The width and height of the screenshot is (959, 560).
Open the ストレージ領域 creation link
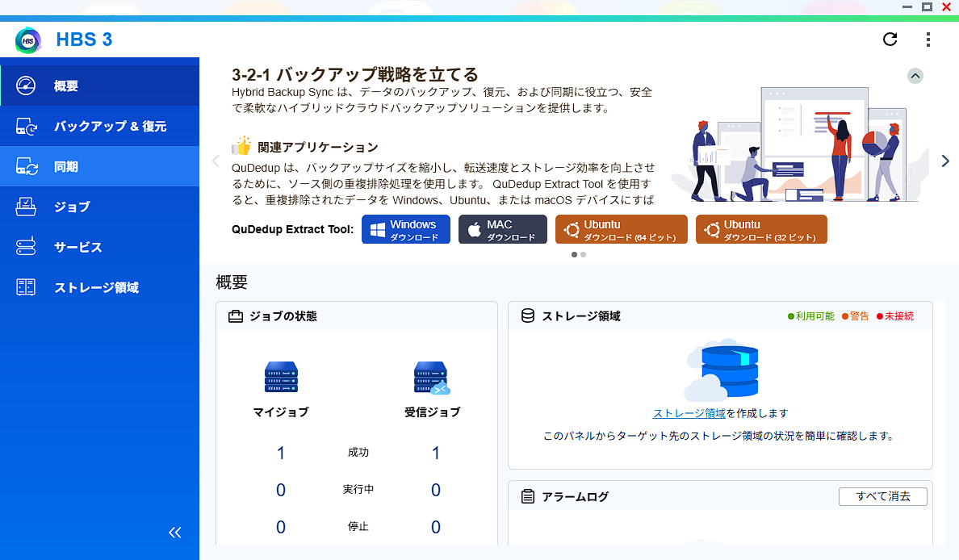pyautogui.click(x=689, y=413)
